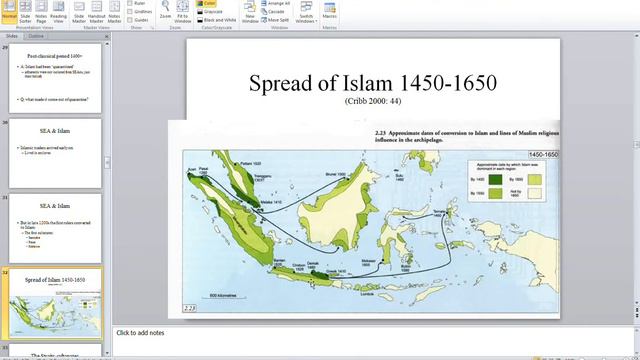Select slide 32 Spread of Islam thumbnail
Viewport: 640px width, 360px height.
click(x=55, y=303)
